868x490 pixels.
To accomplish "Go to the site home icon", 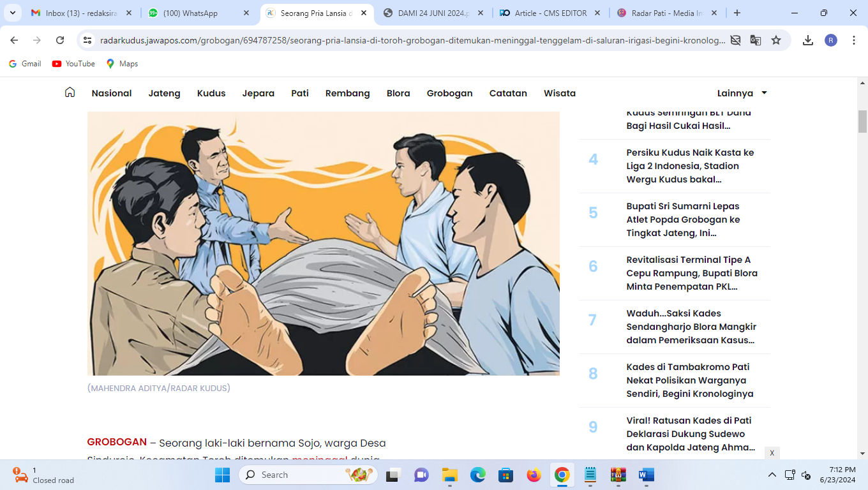I will pyautogui.click(x=70, y=93).
